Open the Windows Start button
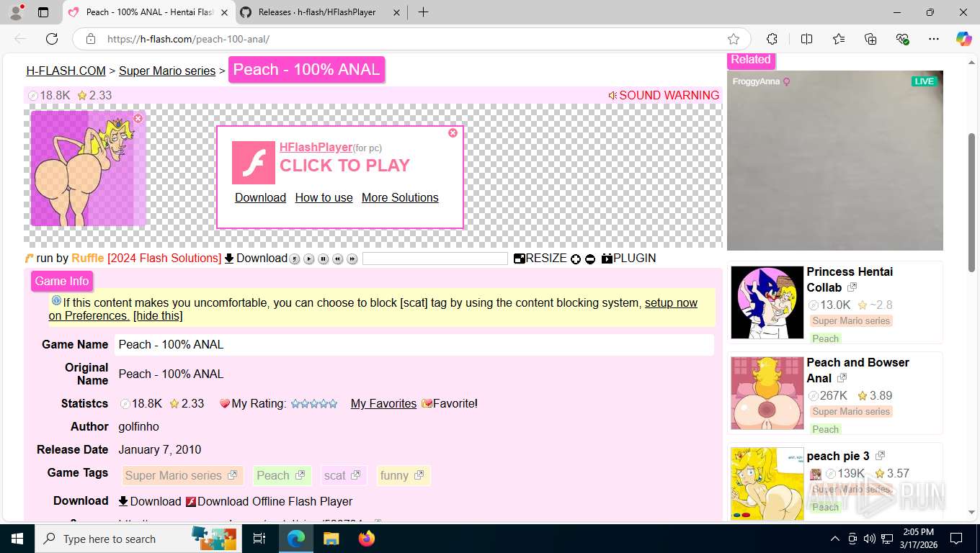This screenshot has width=980, height=553. [17, 539]
